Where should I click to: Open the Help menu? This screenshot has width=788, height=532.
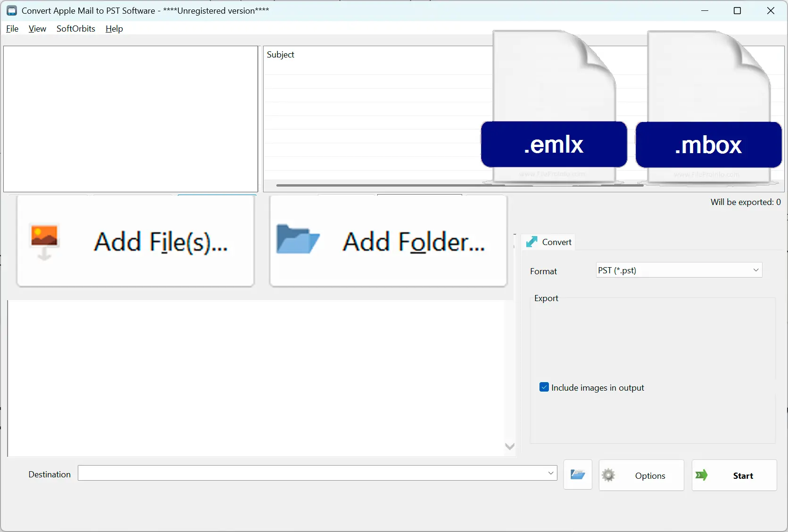[114, 29]
